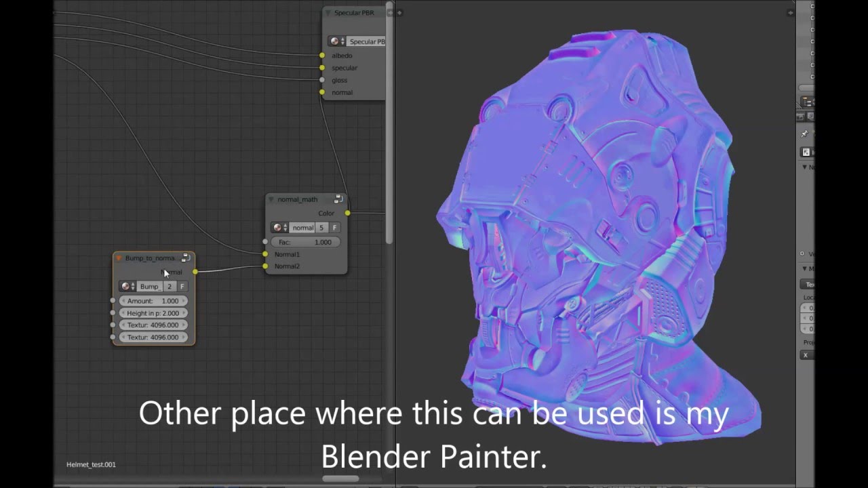
Task: Browse node trees in Bump_to_normal node
Action: click(x=127, y=287)
